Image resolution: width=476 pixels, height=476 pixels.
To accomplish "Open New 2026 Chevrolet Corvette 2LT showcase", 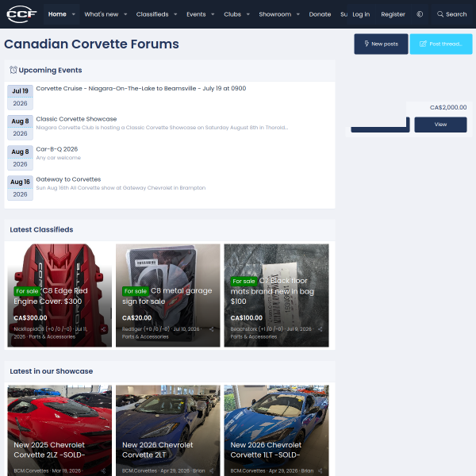I will (x=157, y=450).
